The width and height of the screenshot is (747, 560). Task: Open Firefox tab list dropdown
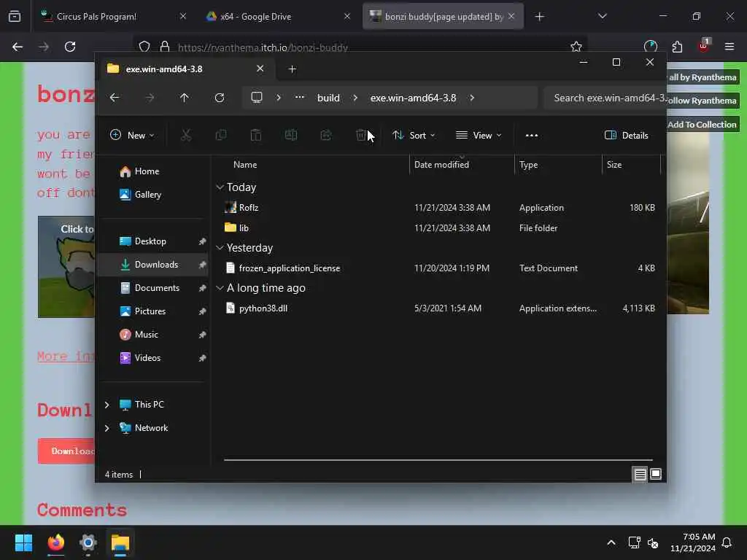(x=602, y=16)
